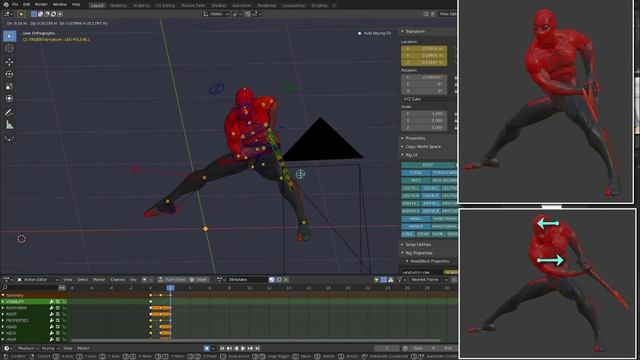The image size is (640, 360).
Task: Toggle auto keying record button
Action: point(207,348)
